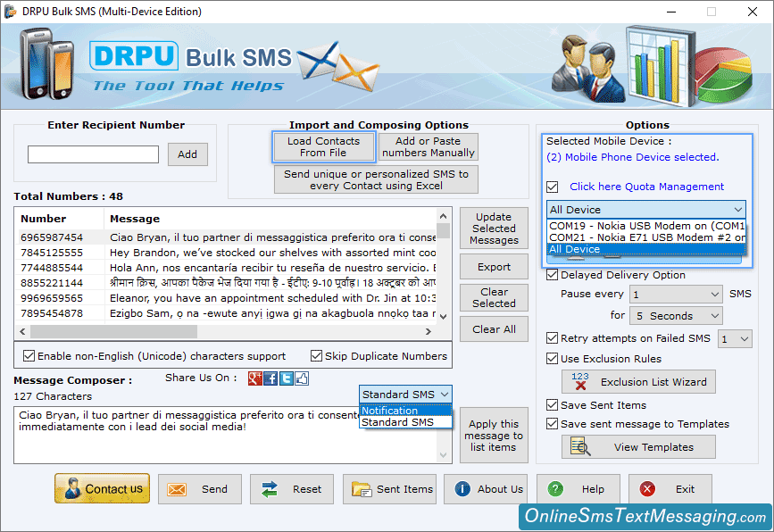Click Update Selected Messages button
Viewport: 774px width, 532px height.
tap(494, 229)
